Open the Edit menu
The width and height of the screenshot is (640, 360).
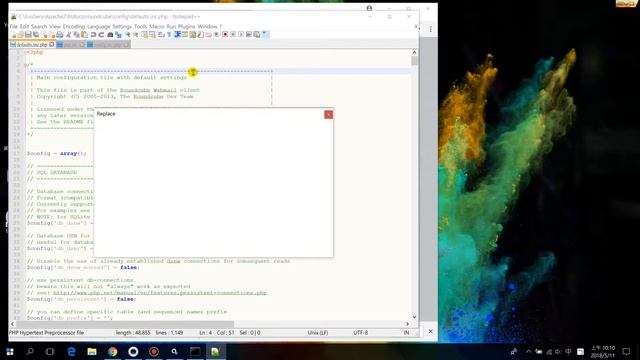pos(24,27)
